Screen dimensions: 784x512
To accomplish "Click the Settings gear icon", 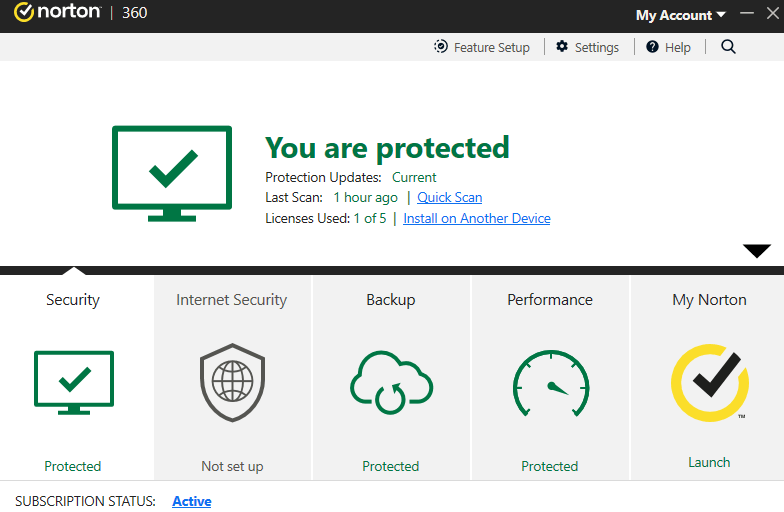I will click(x=562, y=46).
